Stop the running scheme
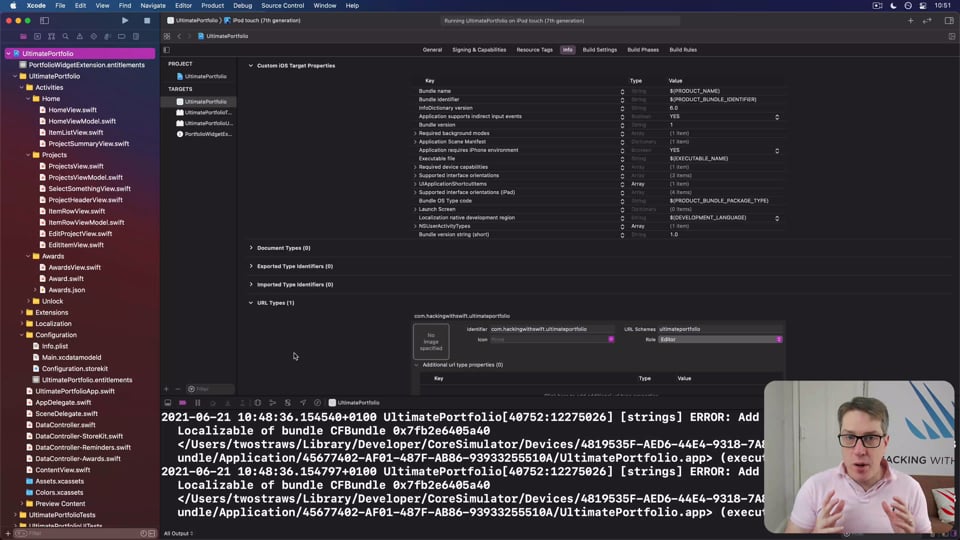 pos(147,20)
